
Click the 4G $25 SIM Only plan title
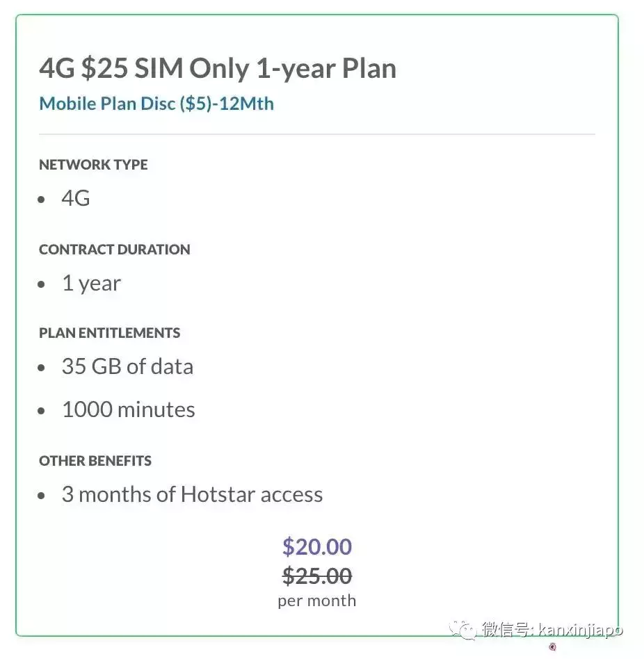218,68
